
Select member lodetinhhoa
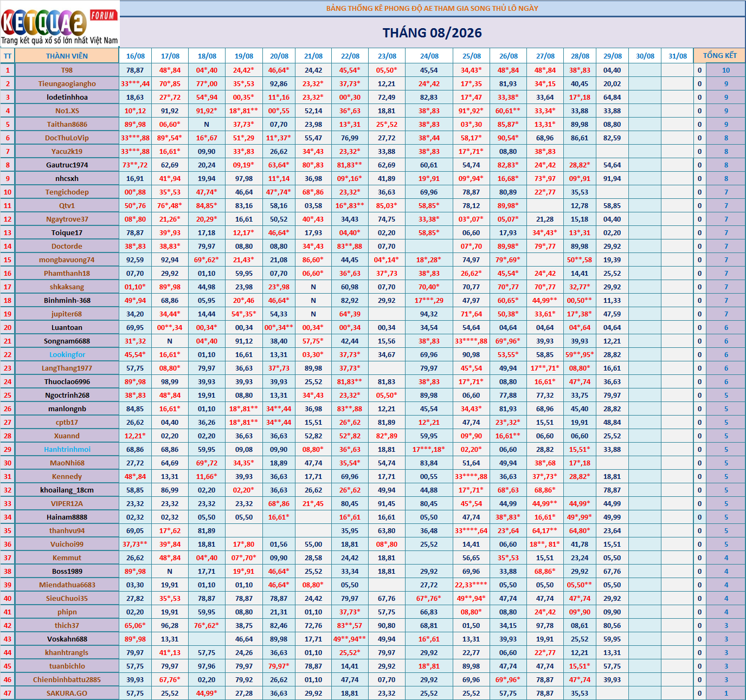coord(67,97)
